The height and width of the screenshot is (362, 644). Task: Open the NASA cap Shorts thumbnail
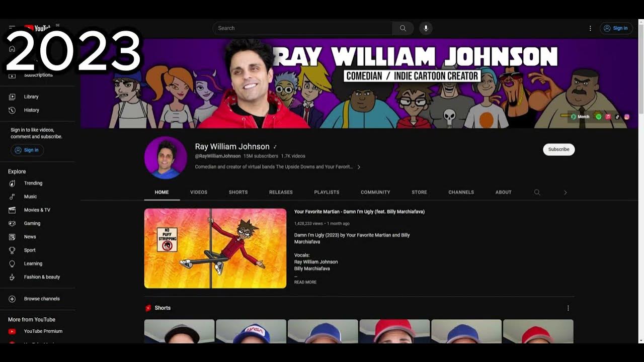(251, 331)
